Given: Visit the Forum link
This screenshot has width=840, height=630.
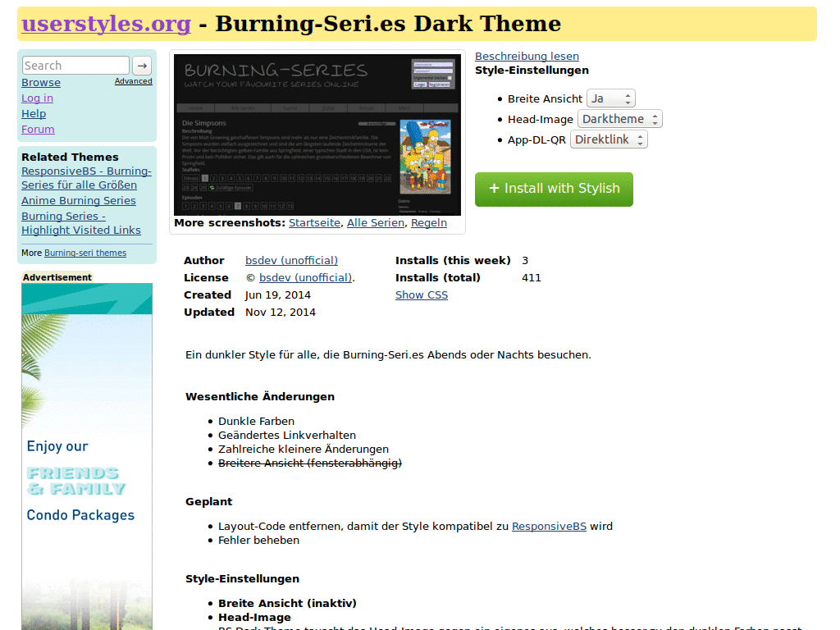Looking at the screenshot, I should pyautogui.click(x=38, y=129).
